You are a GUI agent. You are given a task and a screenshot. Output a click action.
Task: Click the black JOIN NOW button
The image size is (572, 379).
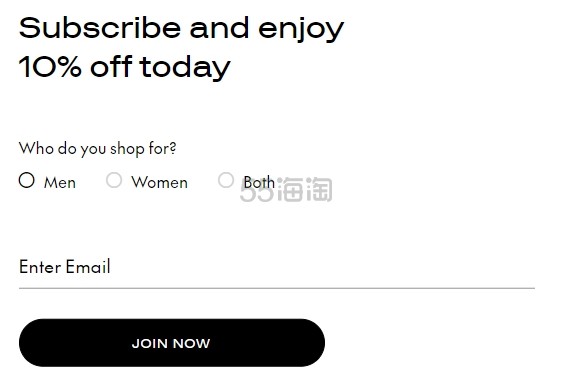[x=172, y=343]
